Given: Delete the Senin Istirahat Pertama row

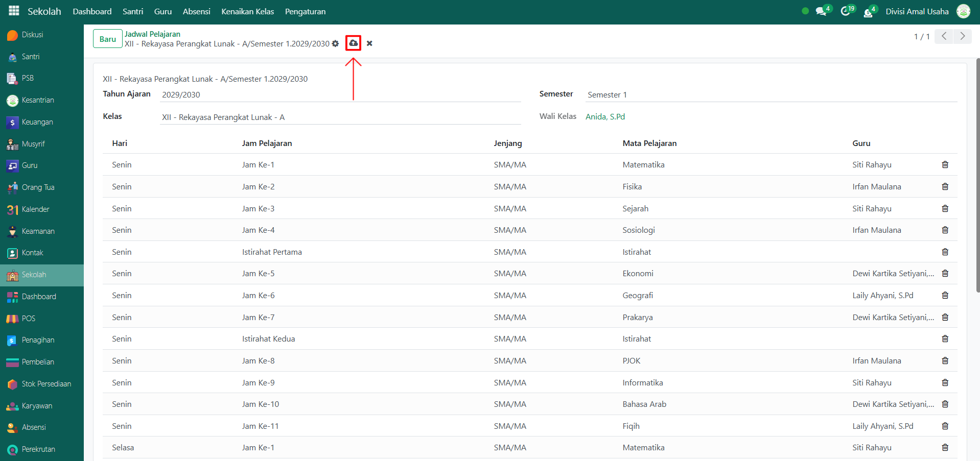Looking at the screenshot, I should (x=945, y=252).
